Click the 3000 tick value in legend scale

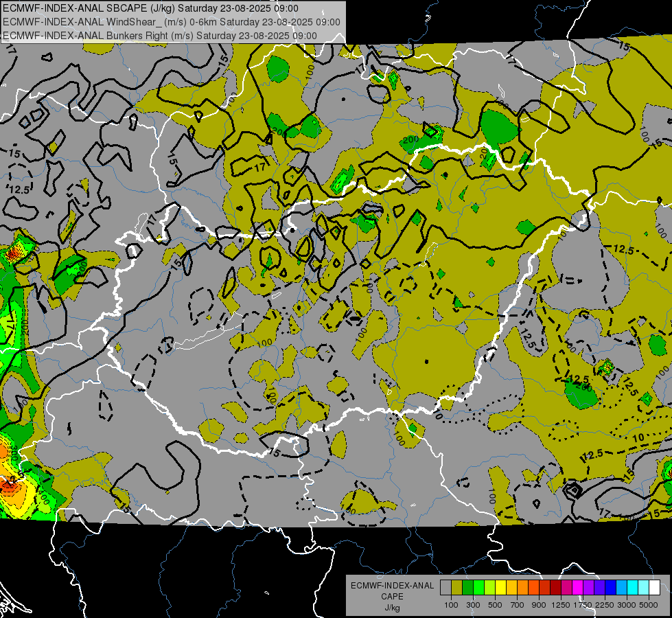(627, 605)
